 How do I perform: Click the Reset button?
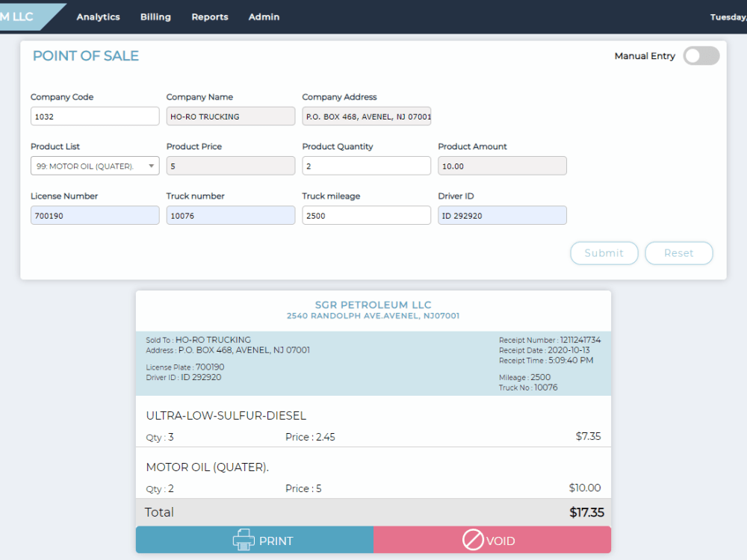(679, 253)
